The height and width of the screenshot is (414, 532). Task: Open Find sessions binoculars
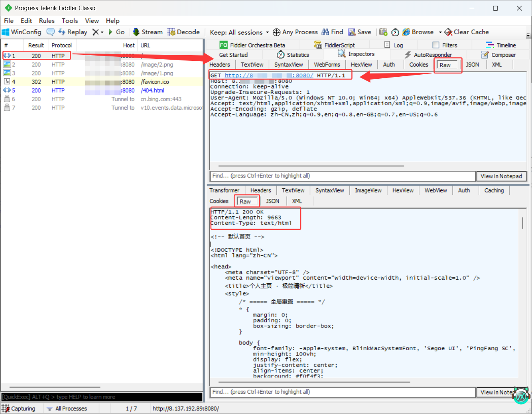[x=332, y=32]
